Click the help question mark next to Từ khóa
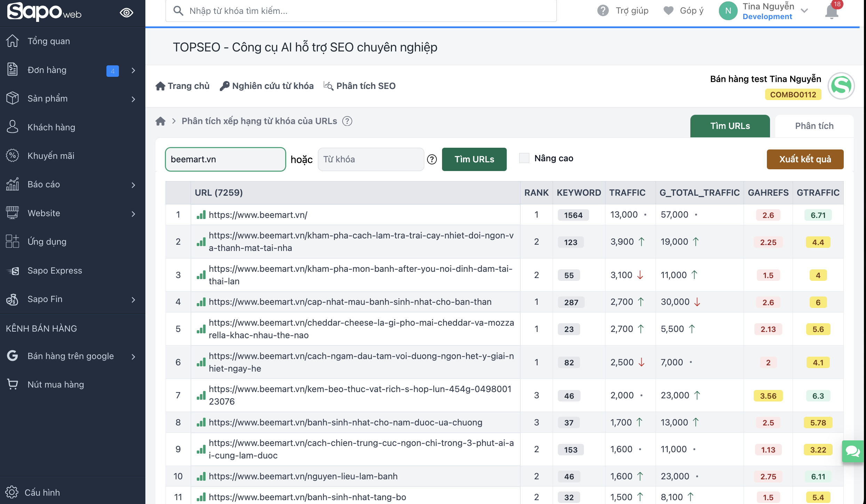The width and height of the screenshot is (866, 504). 432,160
